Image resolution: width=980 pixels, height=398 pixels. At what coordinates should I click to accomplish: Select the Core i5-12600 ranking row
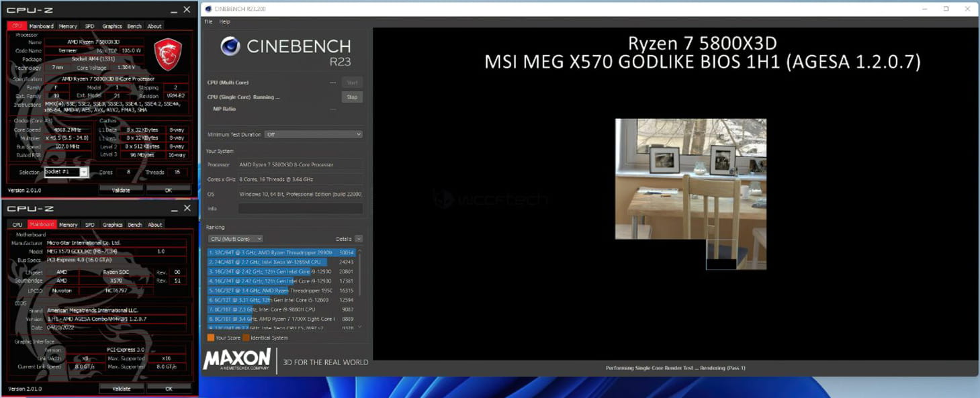click(x=281, y=300)
